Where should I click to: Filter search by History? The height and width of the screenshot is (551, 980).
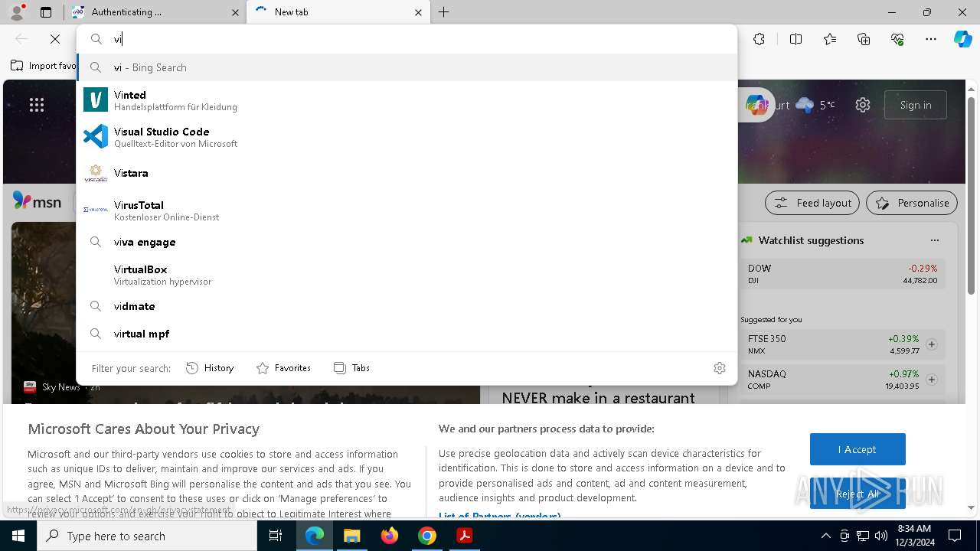(x=210, y=368)
